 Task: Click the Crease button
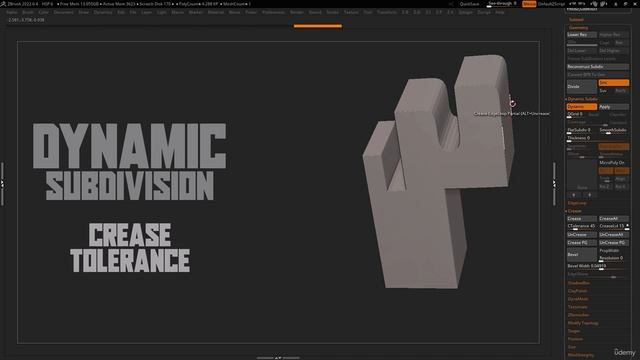582,219
